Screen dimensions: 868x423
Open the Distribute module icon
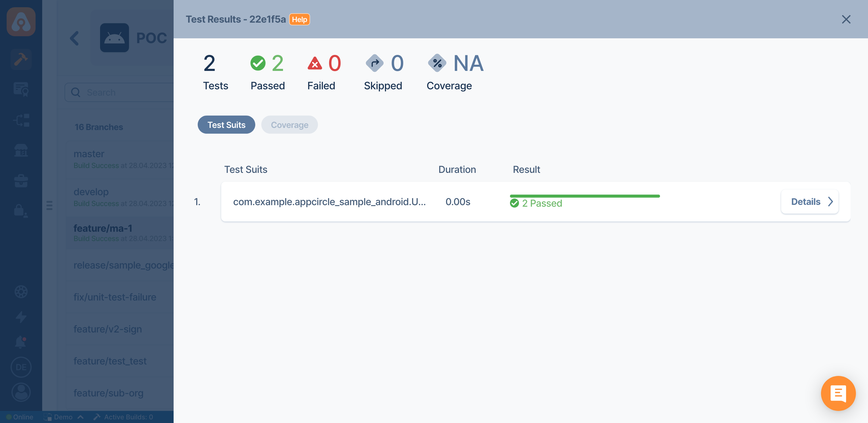pos(21,120)
